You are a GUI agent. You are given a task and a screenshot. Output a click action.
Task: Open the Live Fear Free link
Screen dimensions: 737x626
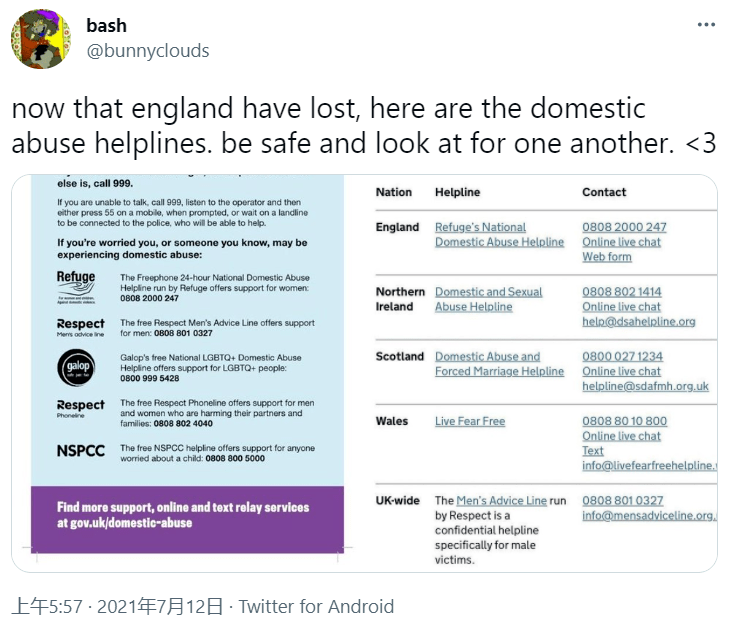470,421
